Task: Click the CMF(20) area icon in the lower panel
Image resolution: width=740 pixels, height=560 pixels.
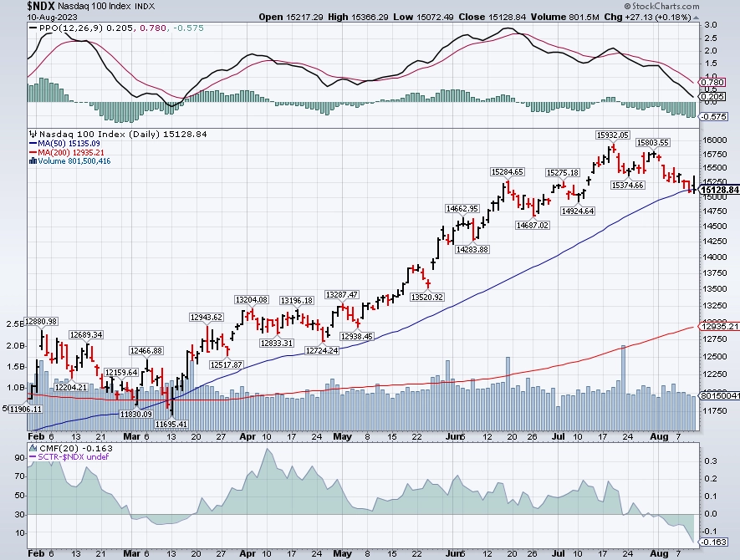Action: click(33, 448)
